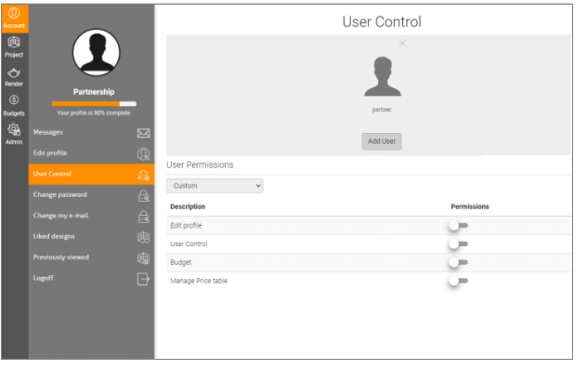Click the Messages envelope icon
Screen dimensions: 588x369
point(144,133)
